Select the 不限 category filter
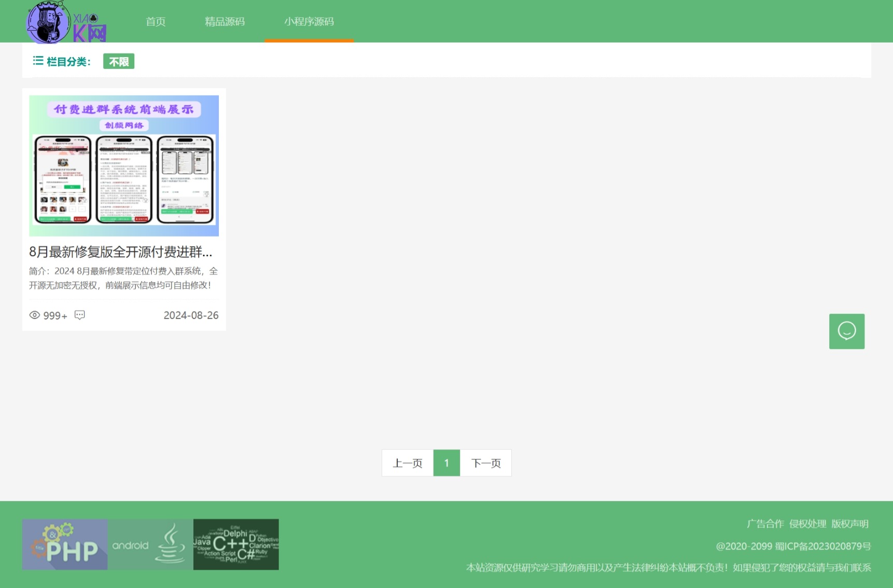Screen dimensions: 893x588 pyautogui.click(x=119, y=62)
